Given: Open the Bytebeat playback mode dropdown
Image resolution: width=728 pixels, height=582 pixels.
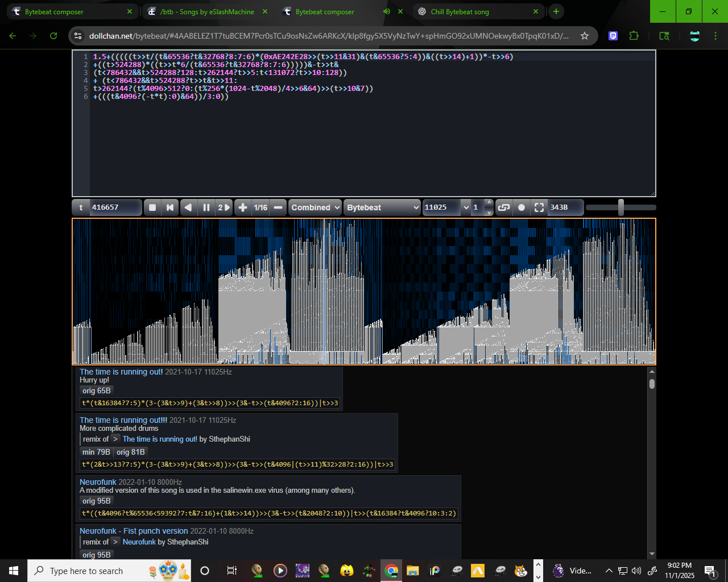Looking at the screenshot, I should pos(382,207).
